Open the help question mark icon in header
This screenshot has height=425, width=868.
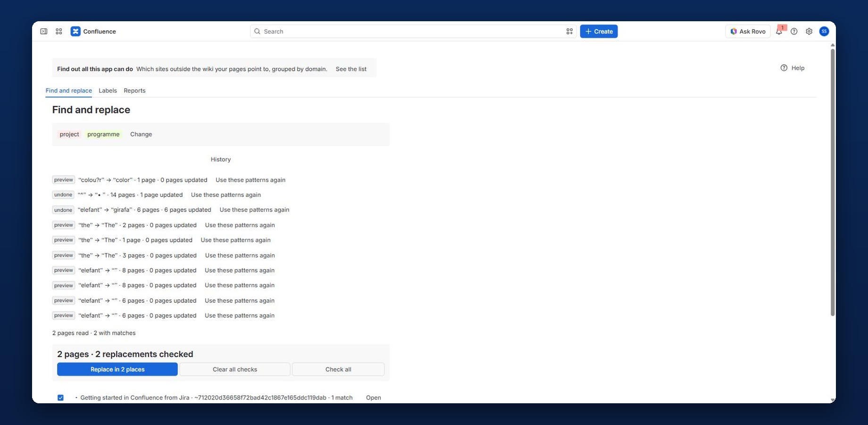(x=794, y=31)
